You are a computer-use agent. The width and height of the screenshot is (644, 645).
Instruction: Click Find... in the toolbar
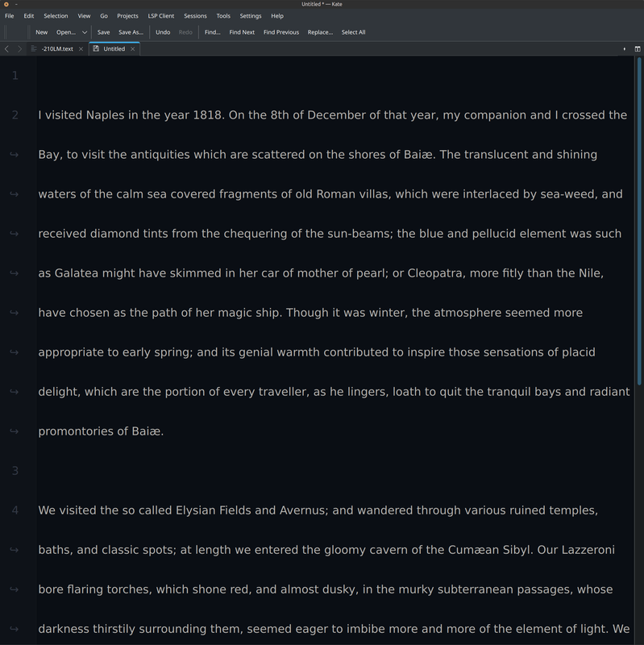(212, 32)
